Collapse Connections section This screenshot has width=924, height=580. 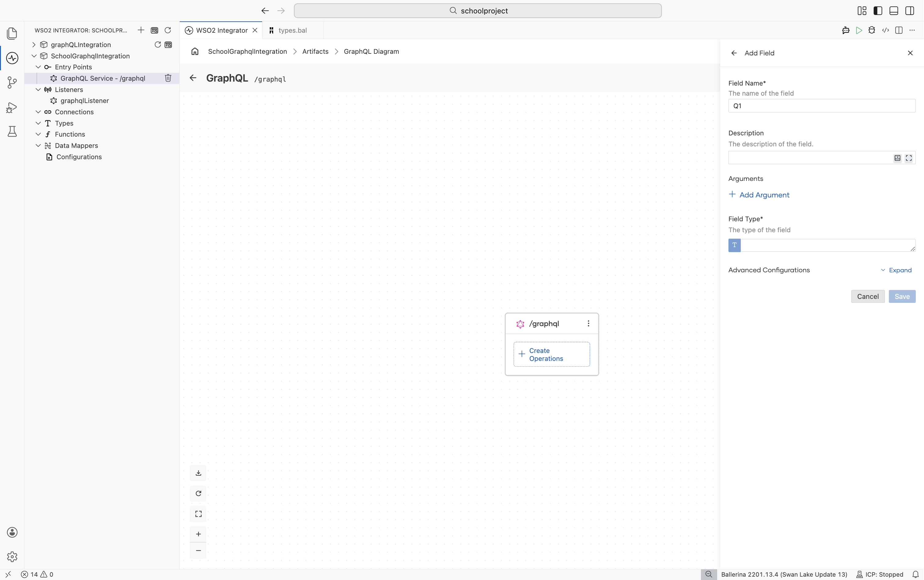click(38, 112)
